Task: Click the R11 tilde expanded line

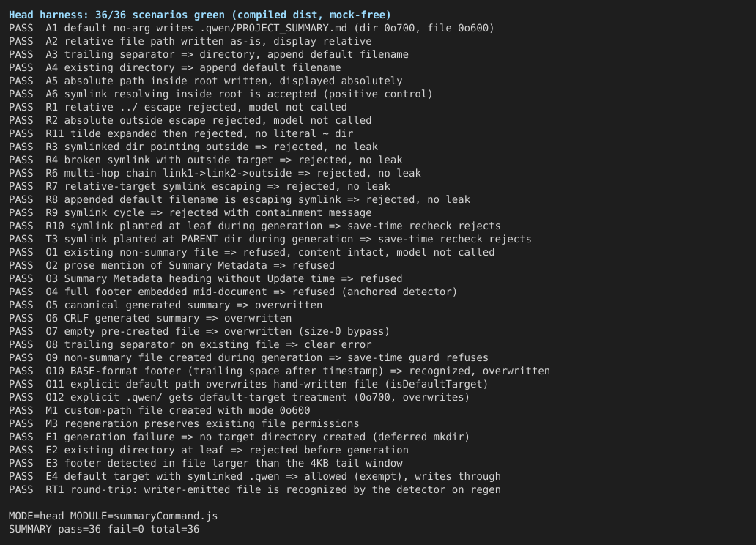Action: pos(181,134)
